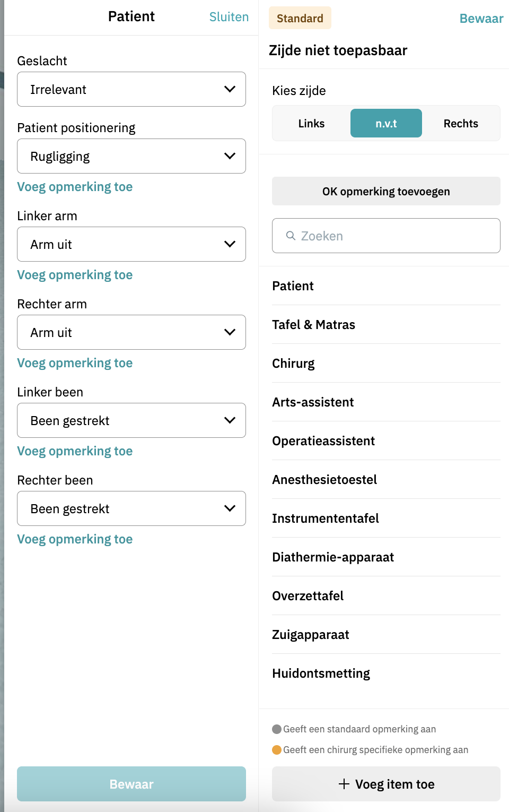Click Bewaar at the top right
This screenshot has width=509, height=812.
coord(481,19)
